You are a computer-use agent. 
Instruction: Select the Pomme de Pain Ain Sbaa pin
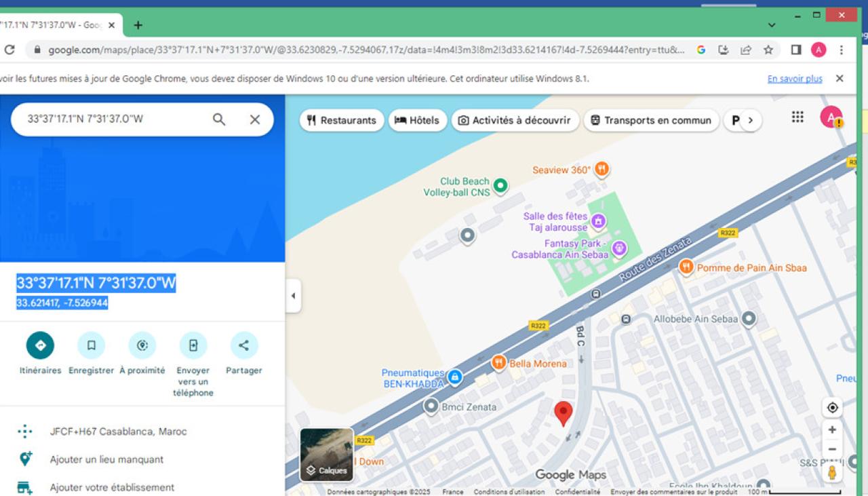point(686,267)
